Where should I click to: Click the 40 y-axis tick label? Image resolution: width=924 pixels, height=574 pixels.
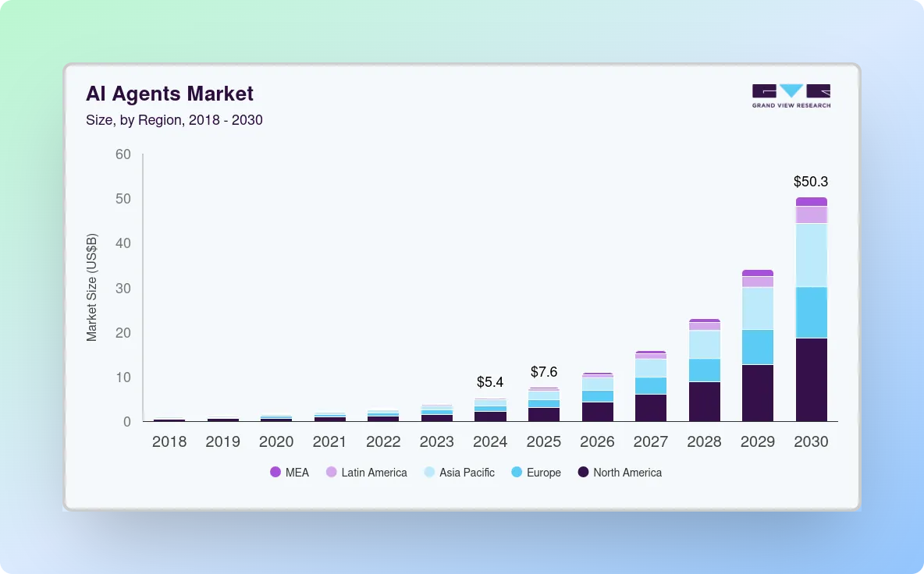pos(123,243)
